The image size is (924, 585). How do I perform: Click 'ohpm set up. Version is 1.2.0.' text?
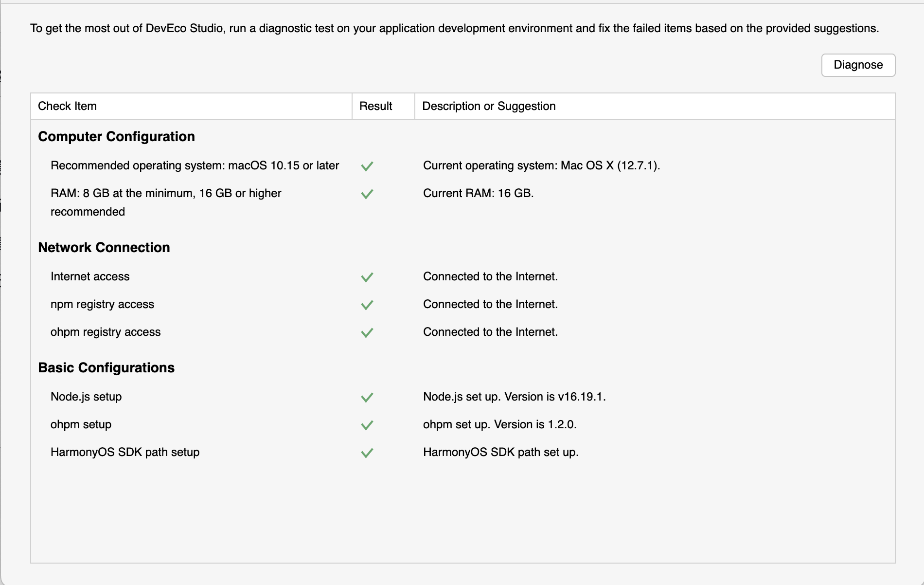tap(500, 424)
